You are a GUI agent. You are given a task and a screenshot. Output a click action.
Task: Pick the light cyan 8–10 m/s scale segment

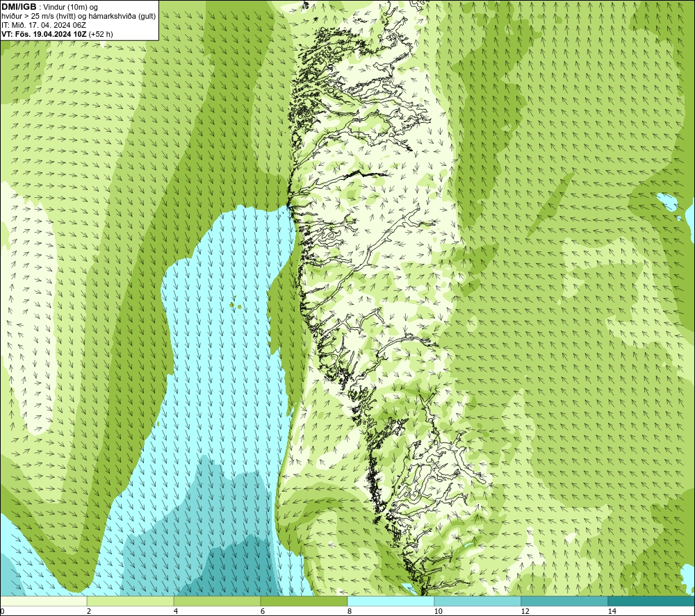click(391, 601)
